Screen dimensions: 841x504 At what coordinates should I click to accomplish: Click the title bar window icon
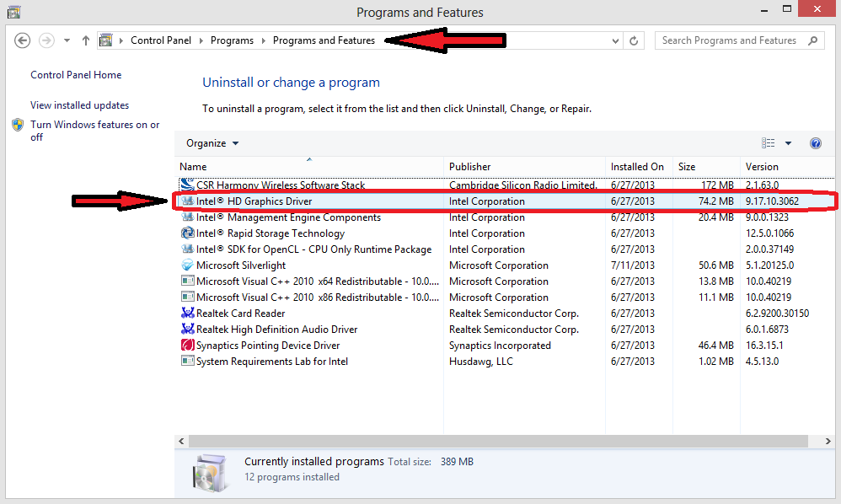point(14,12)
